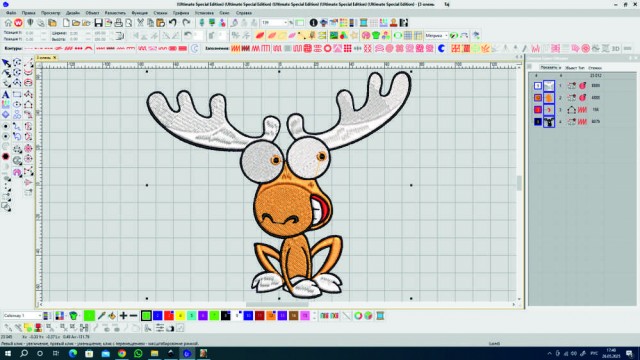
Task: Click the plus add color icon
Action: coord(123,316)
